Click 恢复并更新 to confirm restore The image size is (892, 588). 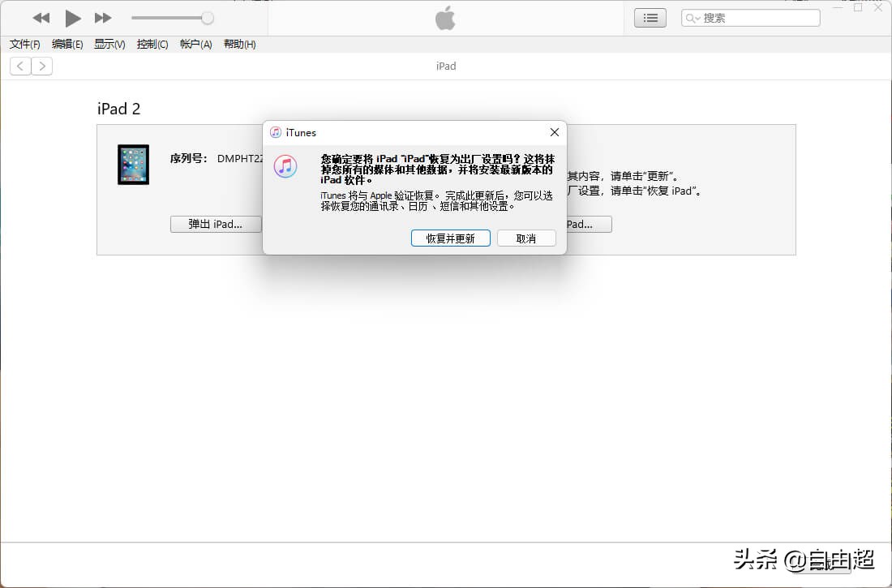[451, 238]
